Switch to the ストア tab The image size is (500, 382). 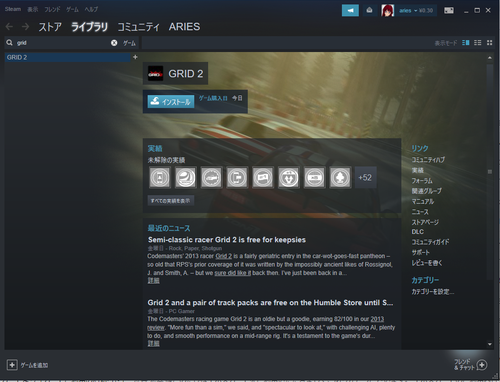tap(50, 27)
